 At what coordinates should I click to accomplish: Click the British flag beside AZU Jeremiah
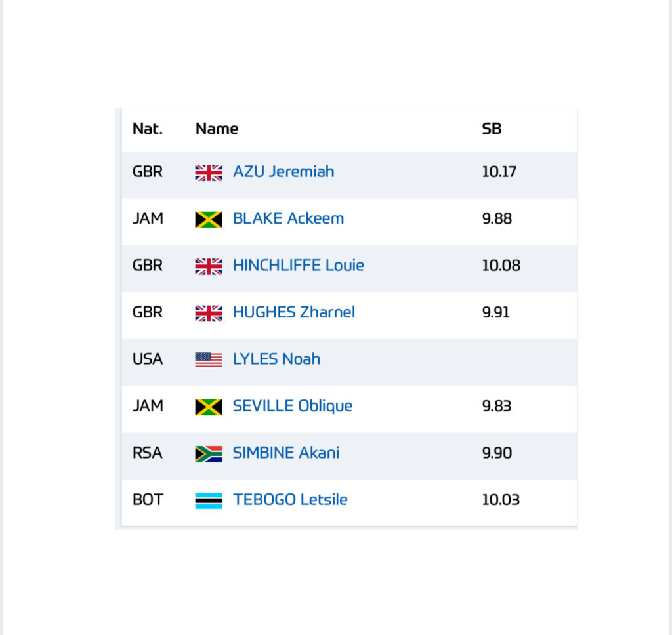coord(209,173)
